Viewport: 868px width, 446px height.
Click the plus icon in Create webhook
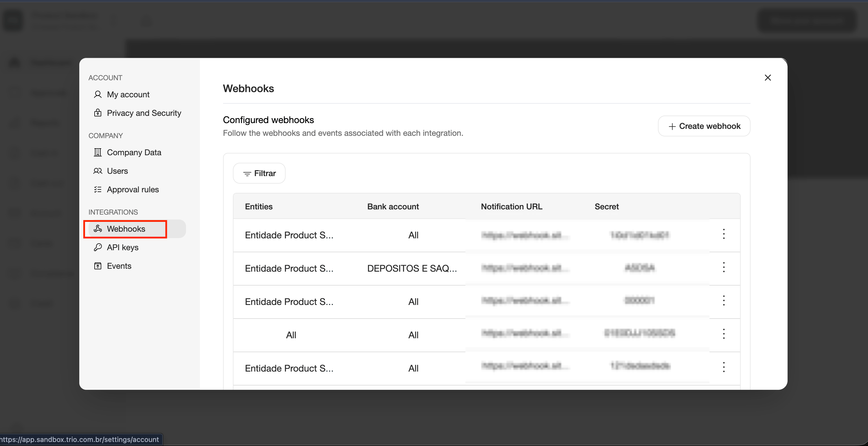[x=672, y=127]
